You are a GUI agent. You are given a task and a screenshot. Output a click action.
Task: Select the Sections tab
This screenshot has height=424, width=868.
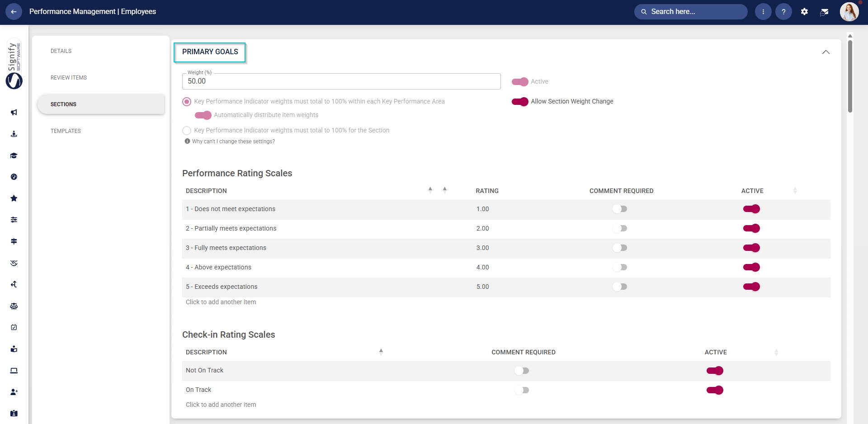(101, 104)
